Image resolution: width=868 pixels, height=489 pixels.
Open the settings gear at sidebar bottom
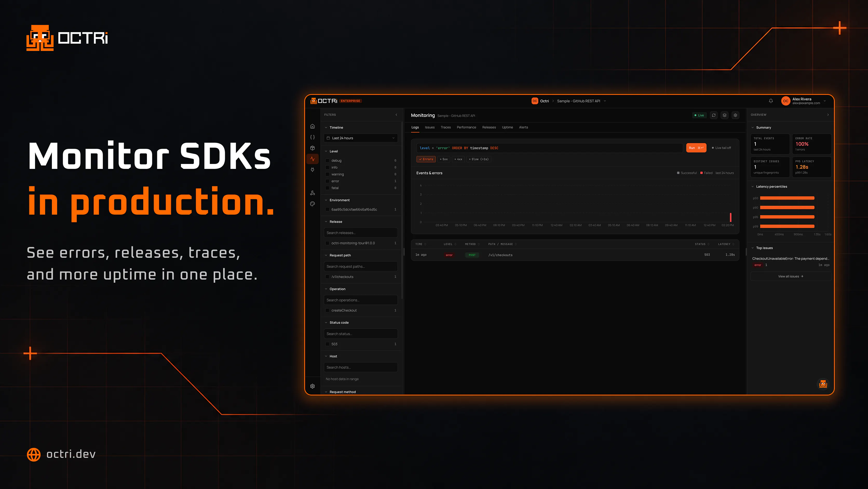[x=312, y=386]
